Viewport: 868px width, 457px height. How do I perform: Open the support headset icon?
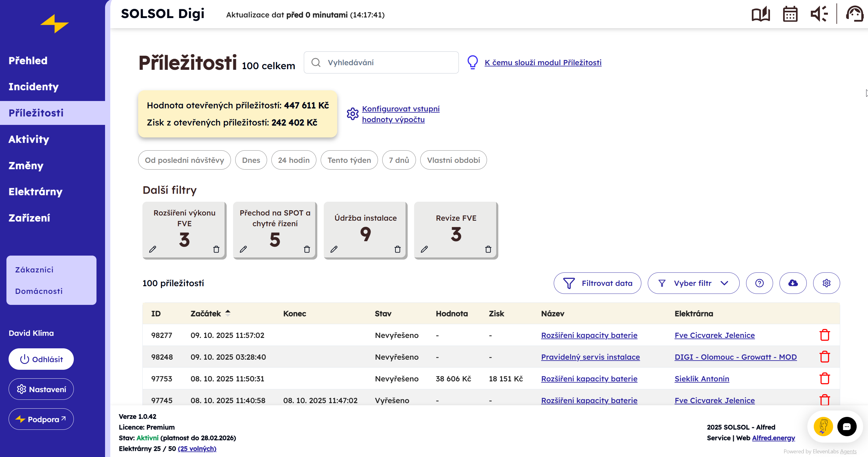[x=854, y=14]
